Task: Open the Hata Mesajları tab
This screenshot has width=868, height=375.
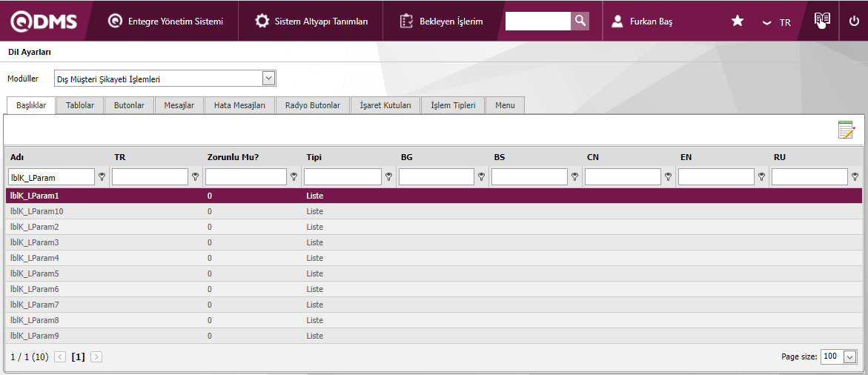Action: [239, 105]
